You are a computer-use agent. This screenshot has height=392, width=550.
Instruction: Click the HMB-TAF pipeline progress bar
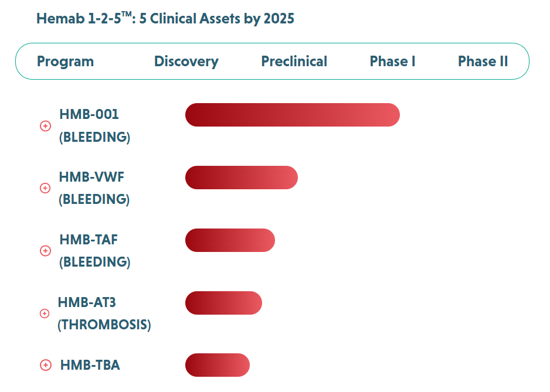[x=230, y=240]
